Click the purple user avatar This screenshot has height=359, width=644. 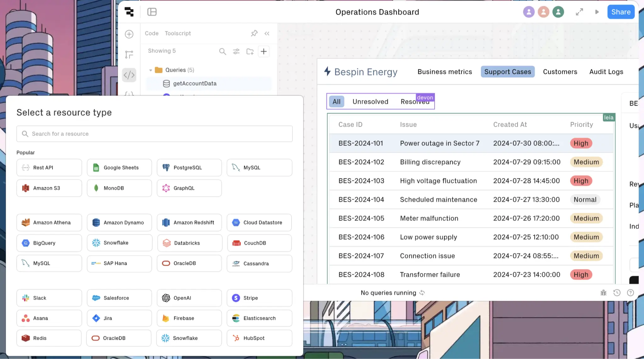point(529,12)
